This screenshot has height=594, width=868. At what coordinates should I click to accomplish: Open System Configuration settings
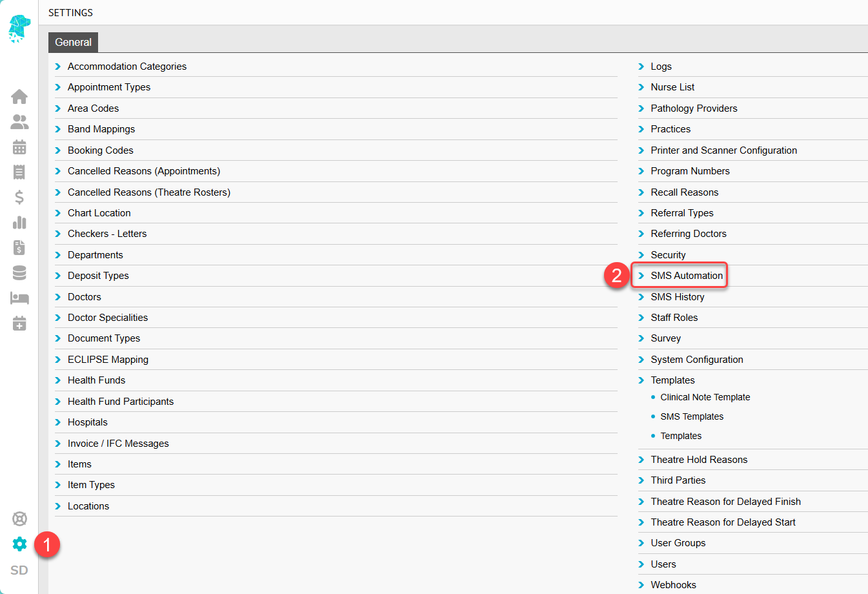tap(697, 360)
